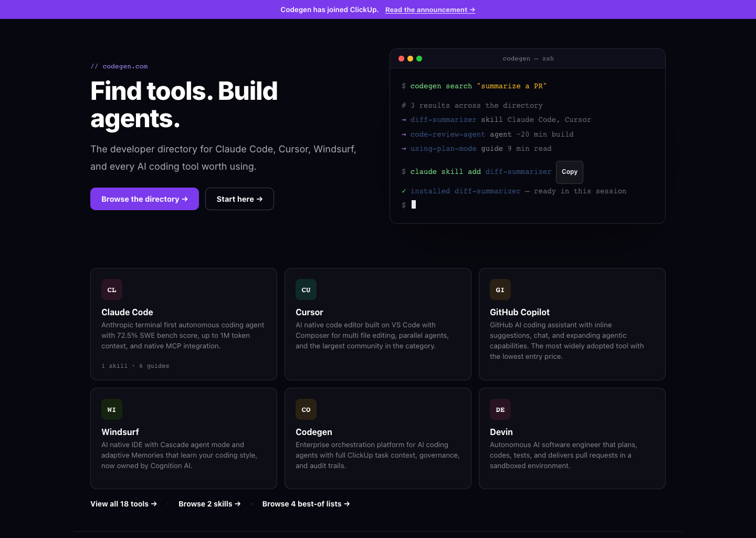756x538 pixels.
Task: Click the 'Find tools. Build agents.' heading
Action: tap(184, 105)
